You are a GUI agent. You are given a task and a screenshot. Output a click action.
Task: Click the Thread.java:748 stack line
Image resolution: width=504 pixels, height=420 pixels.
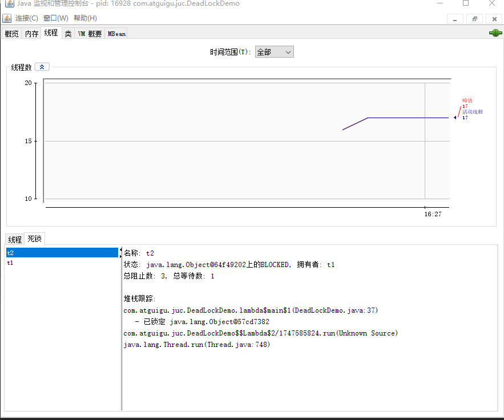coord(197,345)
